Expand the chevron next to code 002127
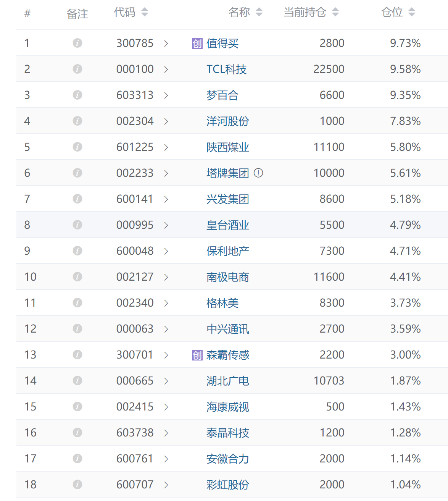448x501 pixels. point(166,277)
